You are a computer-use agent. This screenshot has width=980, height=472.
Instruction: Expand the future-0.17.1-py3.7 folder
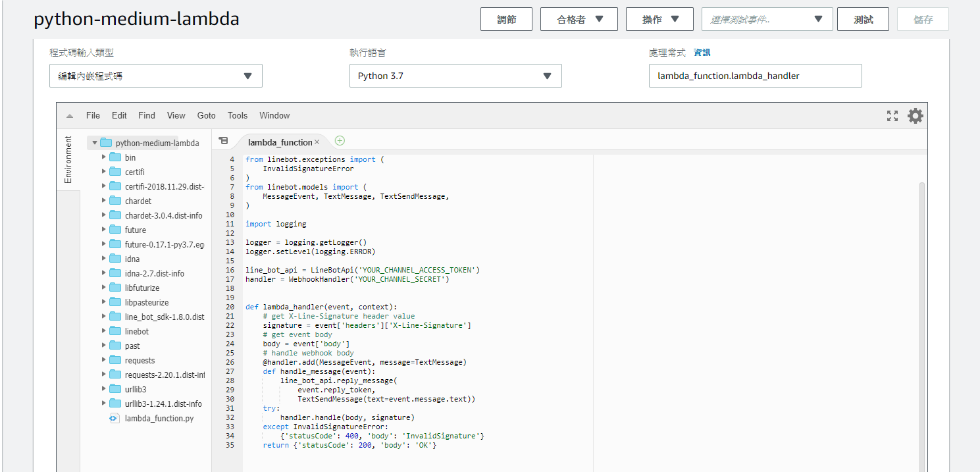[x=103, y=244]
